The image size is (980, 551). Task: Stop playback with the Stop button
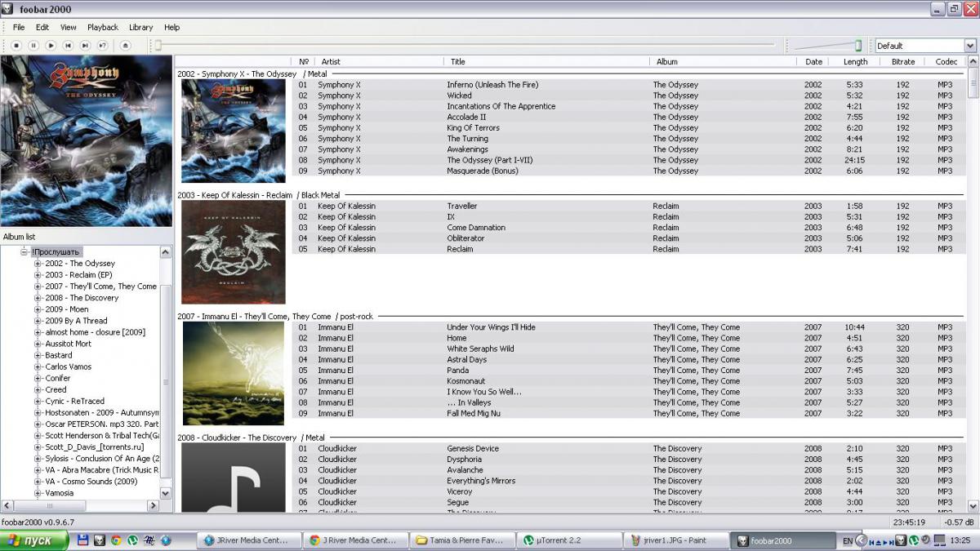pyautogui.click(x=16, y=46)
